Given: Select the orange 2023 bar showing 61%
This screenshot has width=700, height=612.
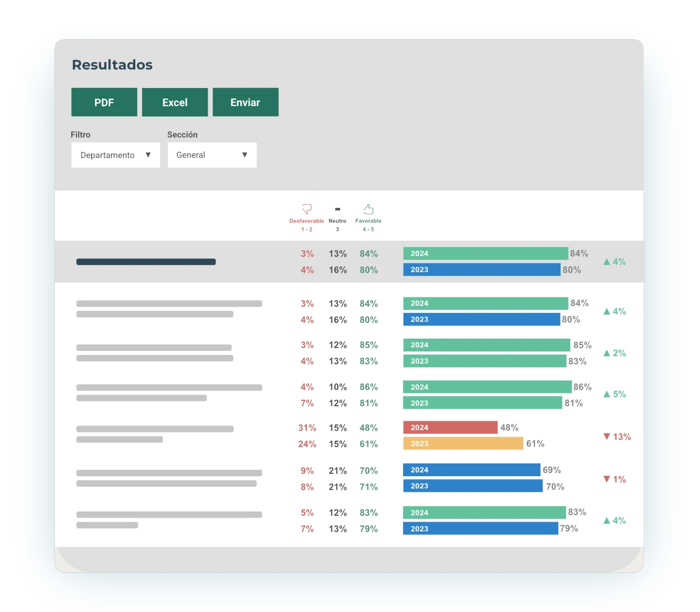Looking at the screenshot, I should coord(463,444).
